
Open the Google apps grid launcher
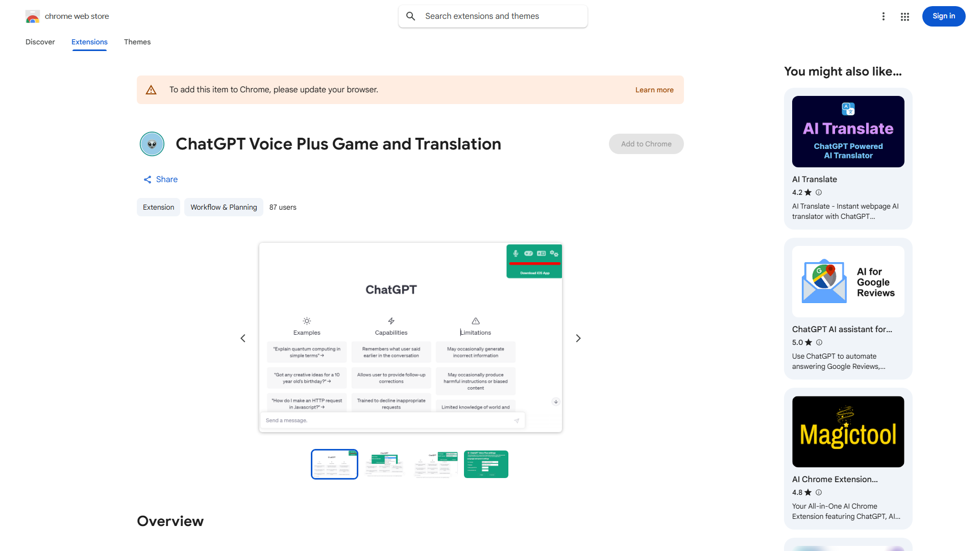(x=904, y=16)
